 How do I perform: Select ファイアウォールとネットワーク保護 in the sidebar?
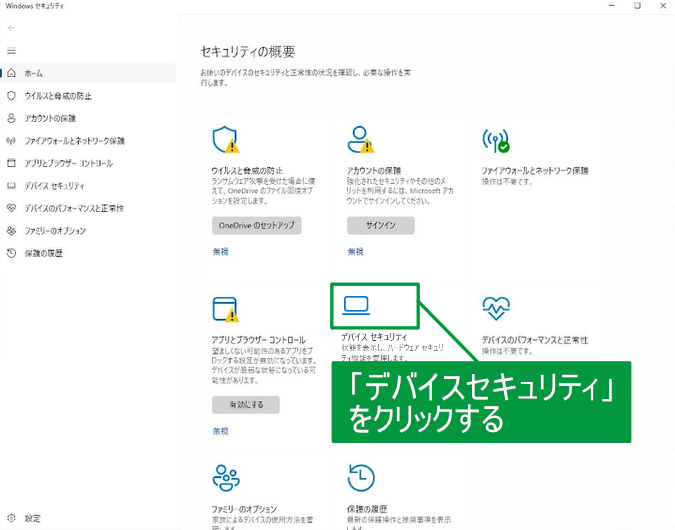click(x=74, y=141)
